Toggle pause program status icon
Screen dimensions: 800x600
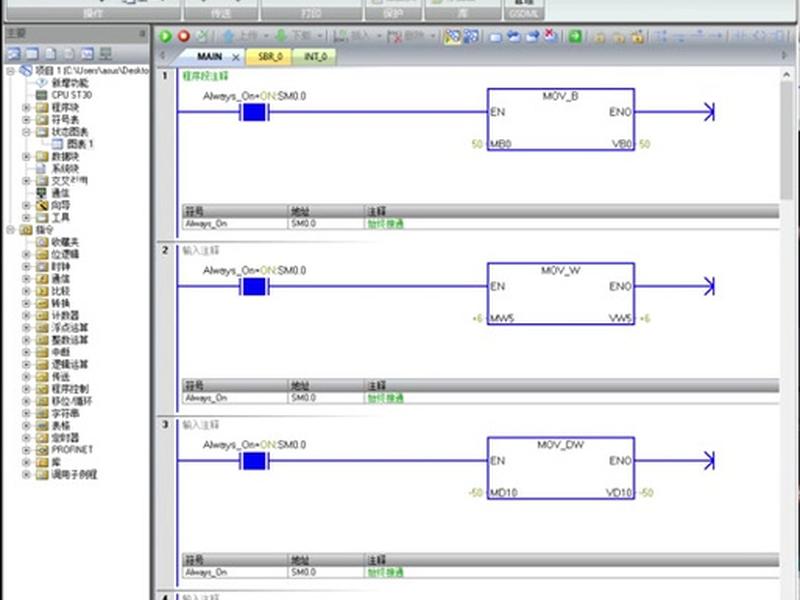tap(471, 36)
